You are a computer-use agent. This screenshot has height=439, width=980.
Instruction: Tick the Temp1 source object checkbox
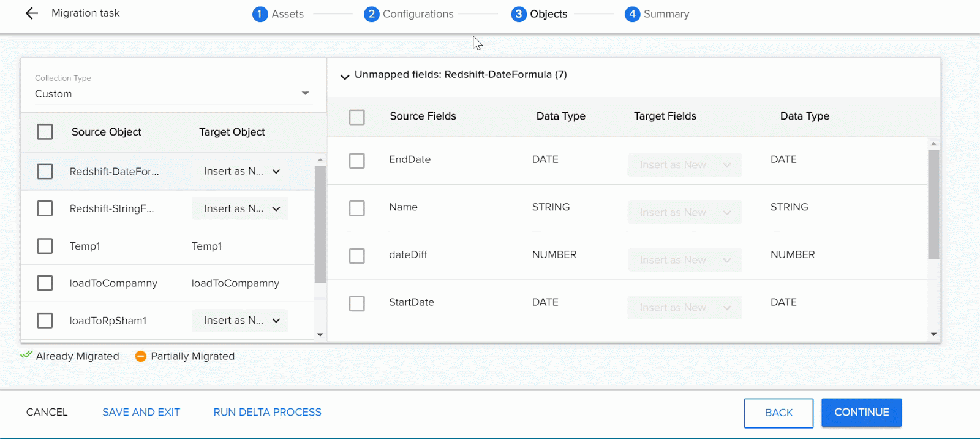click(45, 246)
